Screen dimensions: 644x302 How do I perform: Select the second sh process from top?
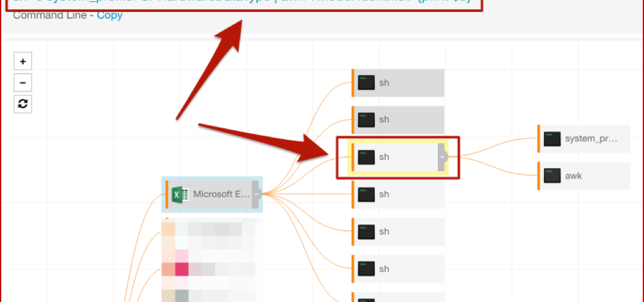(384, 119)
